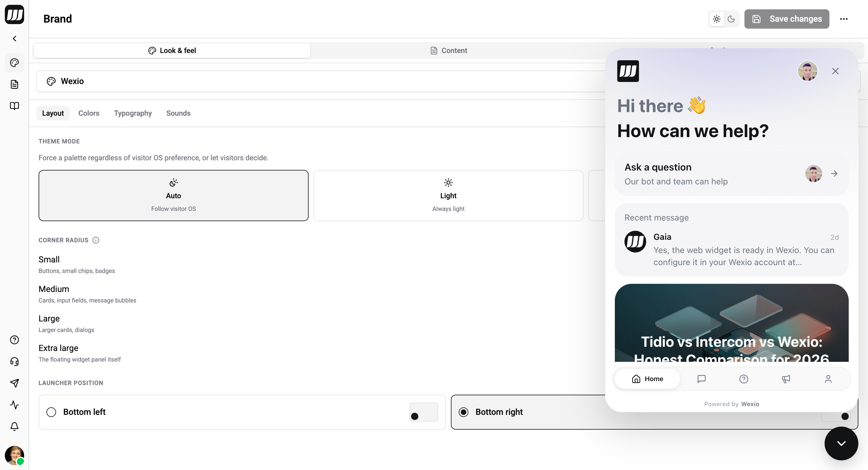Open notifications bell in sidebar
The width and height of the screenshot is (868, 470).
click(14, 427)
